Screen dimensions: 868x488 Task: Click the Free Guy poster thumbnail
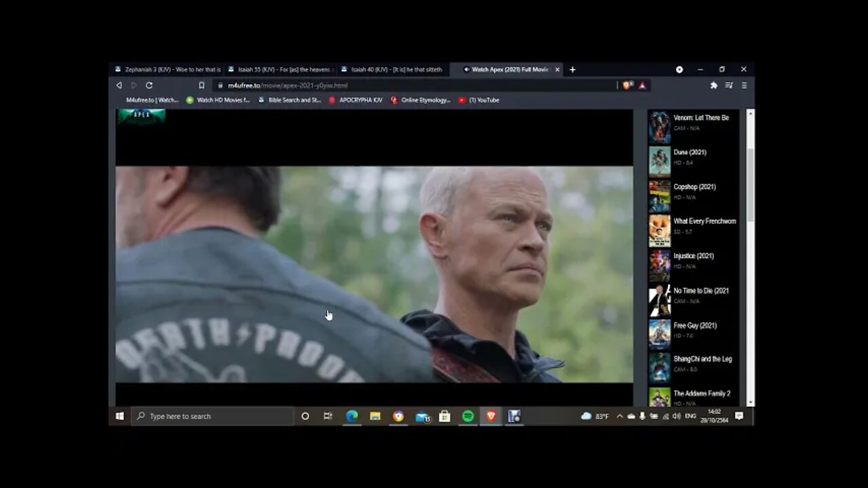coord(659,334)
